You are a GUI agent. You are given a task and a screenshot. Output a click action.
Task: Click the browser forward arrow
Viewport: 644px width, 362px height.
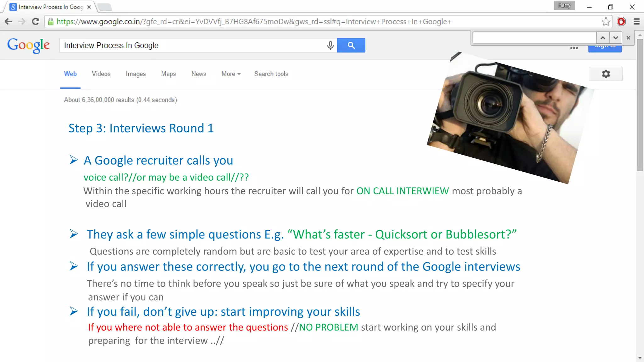(22, 21)
